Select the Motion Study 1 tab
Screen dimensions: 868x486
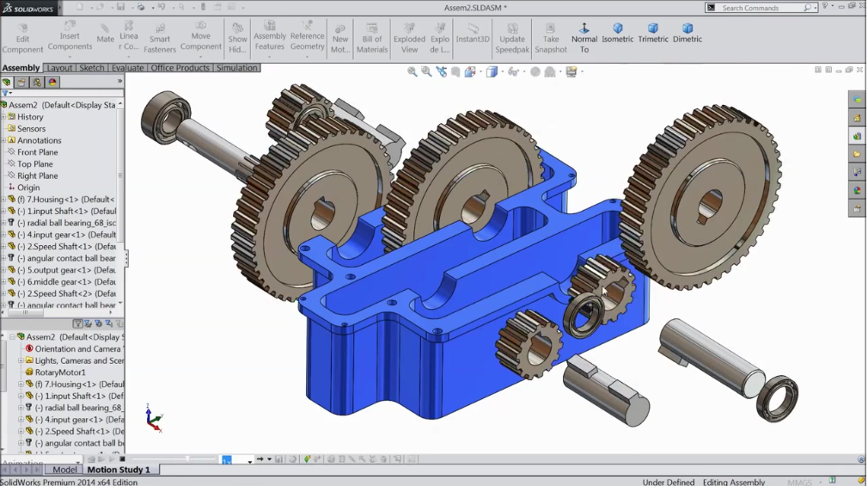click(x=119, y=470)
